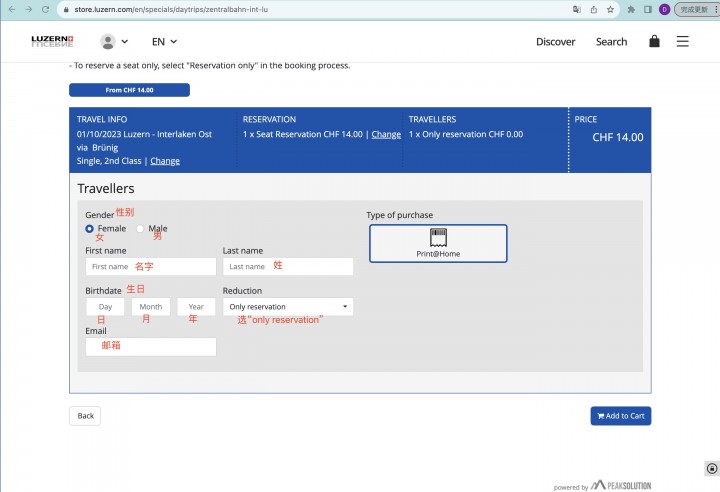This screenshot has height=492, width=720.
Task: Click the Last name input field
Action: coord(288,266)
